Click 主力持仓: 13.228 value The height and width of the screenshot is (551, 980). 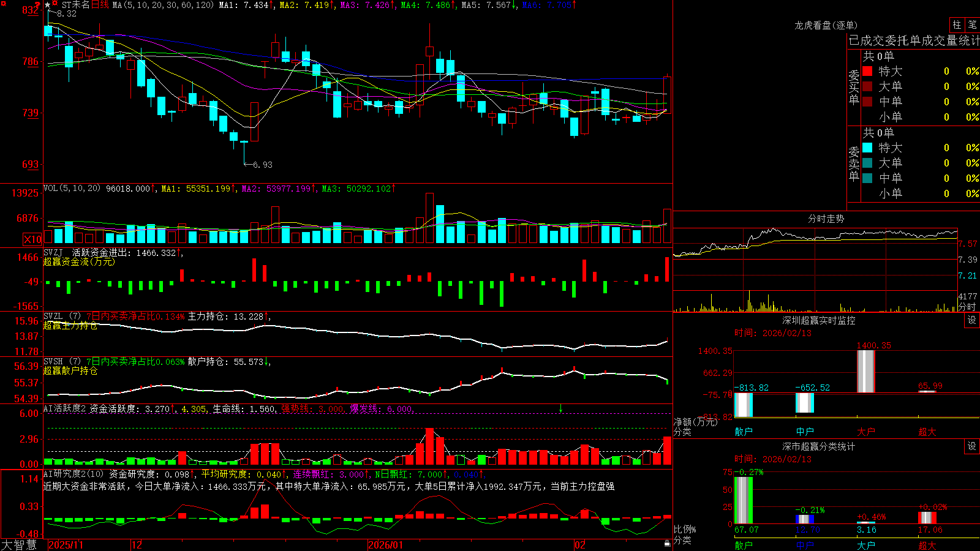(228, 317)
